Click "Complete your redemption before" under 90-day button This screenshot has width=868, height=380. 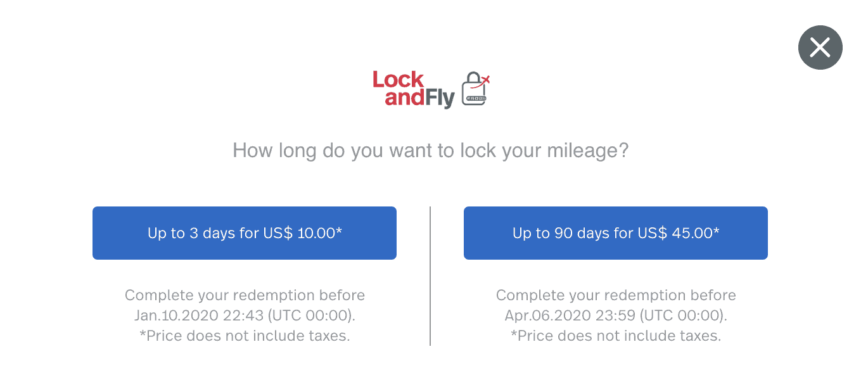point(616,295)
